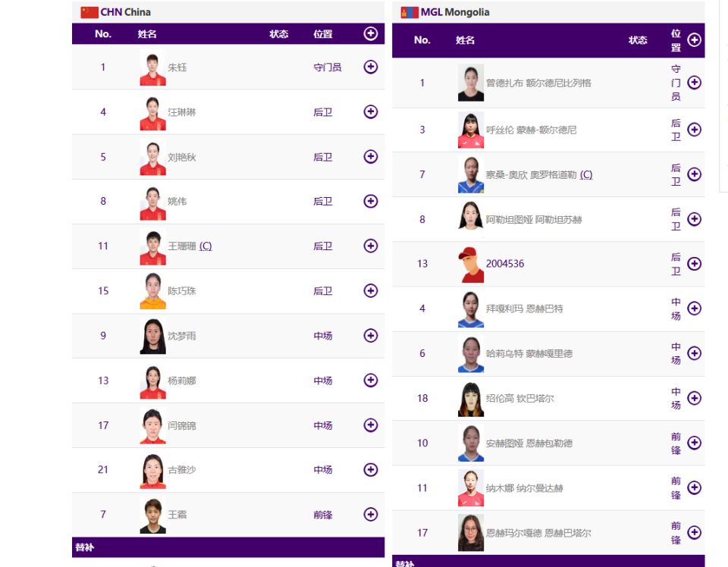Click photo of 恩赫玛尔嘎德 恩赫巴塔尔
The image size is (728, 567).
(x=471, y=533)
